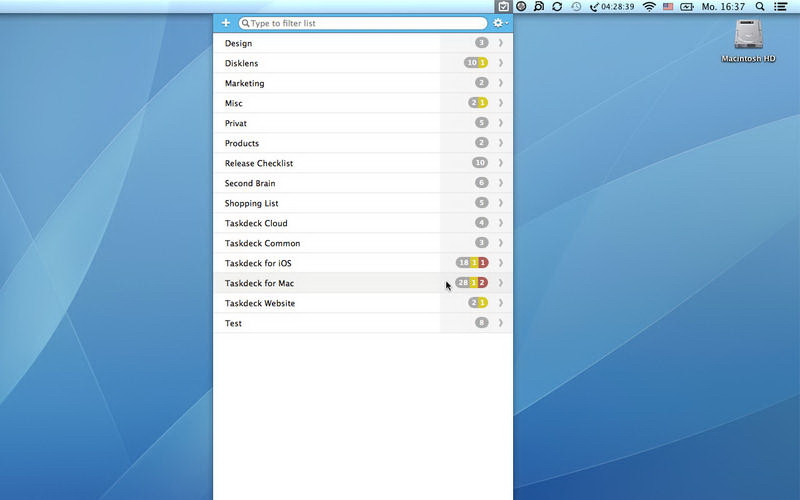800x500 pixels.
Task: Click the US flag input source icon
Action: [668, 7]
